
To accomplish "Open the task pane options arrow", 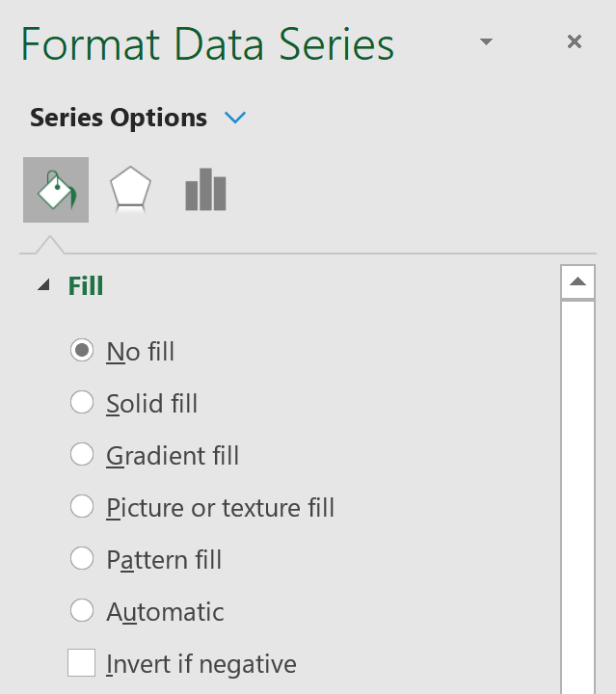I will tap(486, 41).
